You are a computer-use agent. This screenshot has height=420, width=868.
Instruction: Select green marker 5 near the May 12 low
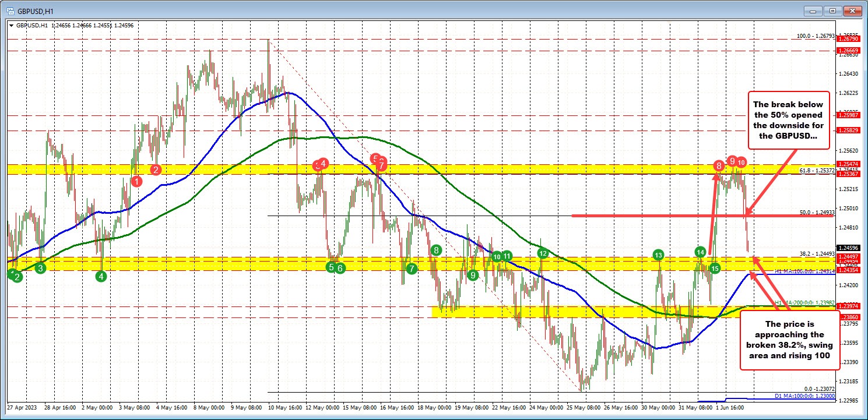pyautogui.click(x=331, y=267)
